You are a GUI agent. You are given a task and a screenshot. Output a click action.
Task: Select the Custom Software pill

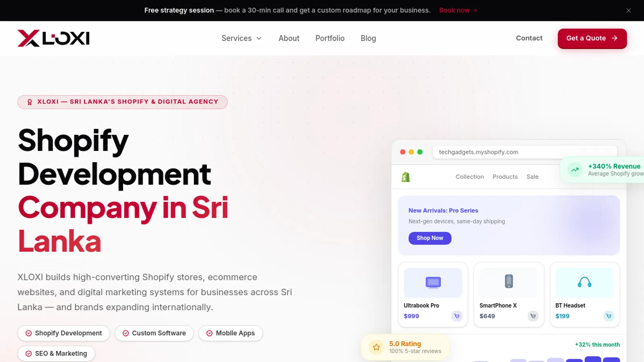click(x=154, y=333)
